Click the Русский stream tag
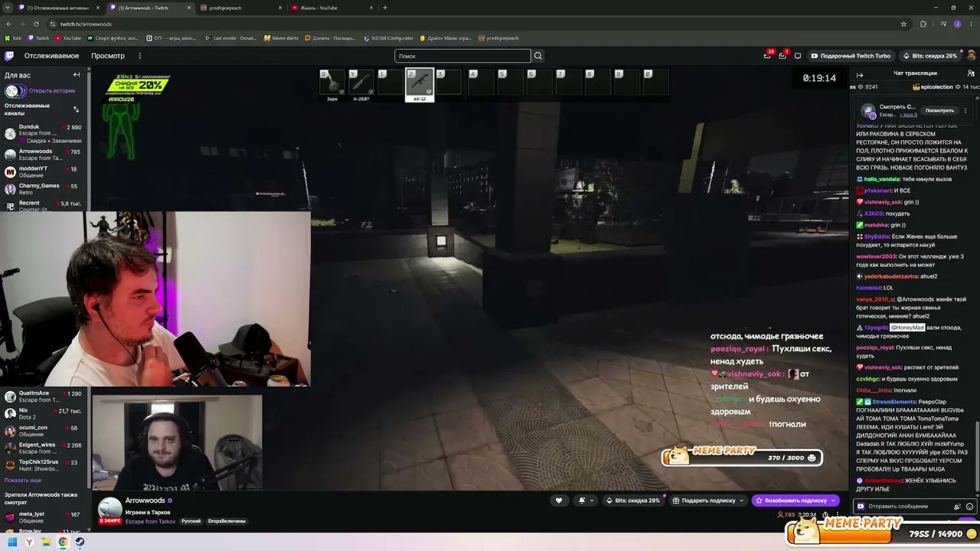This screenshot has width=980, height=551. click(191, 521)
